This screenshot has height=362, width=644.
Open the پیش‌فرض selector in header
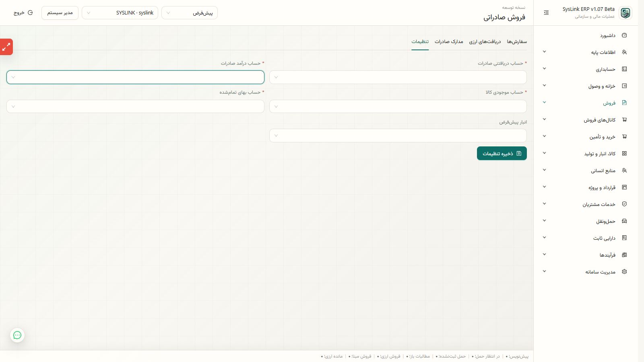[x=190, y=13]
